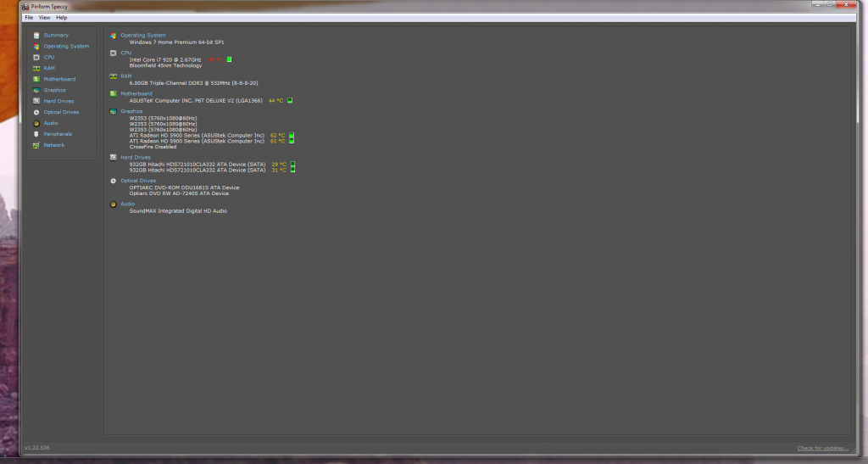
Task: Click the 29 °C hard drive temperature indicator
Action: point(292,165)
